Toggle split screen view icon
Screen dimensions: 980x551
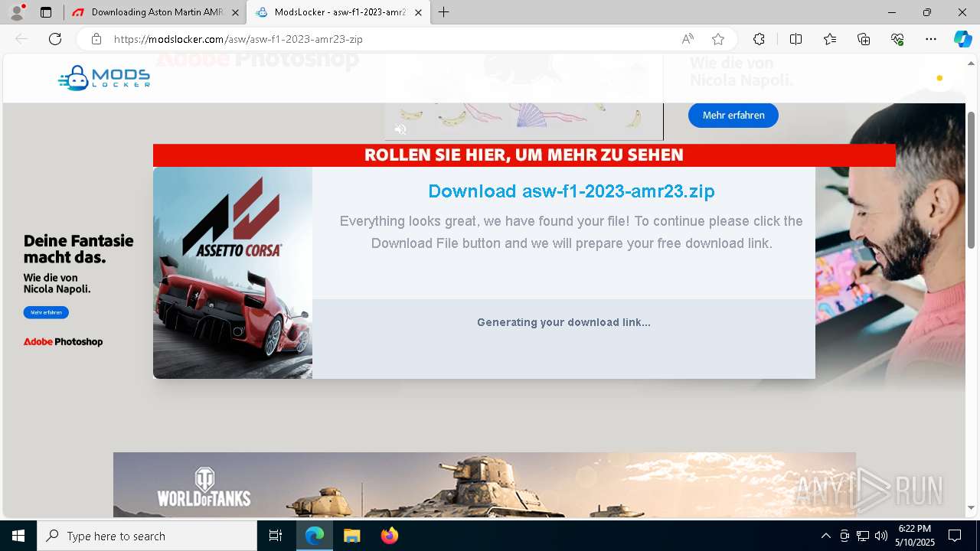pyautogui.click(x=795, y=39)
